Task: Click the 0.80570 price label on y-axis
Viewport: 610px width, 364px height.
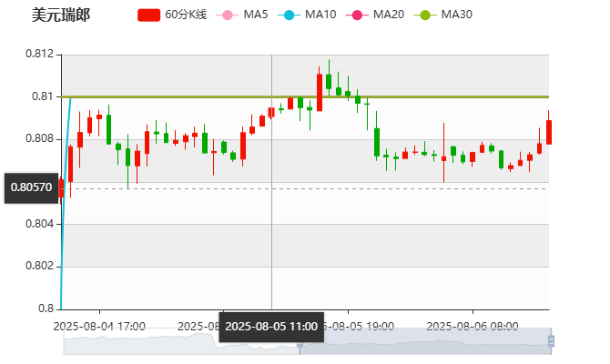Action: 30,187
